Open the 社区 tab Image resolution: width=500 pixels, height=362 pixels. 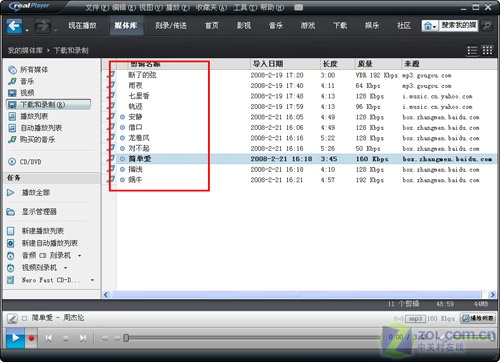point(404,25)
